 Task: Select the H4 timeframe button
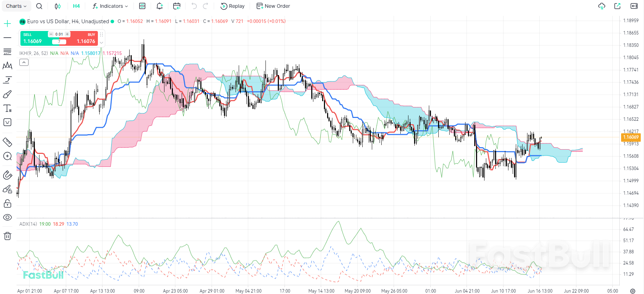point(76,6)
